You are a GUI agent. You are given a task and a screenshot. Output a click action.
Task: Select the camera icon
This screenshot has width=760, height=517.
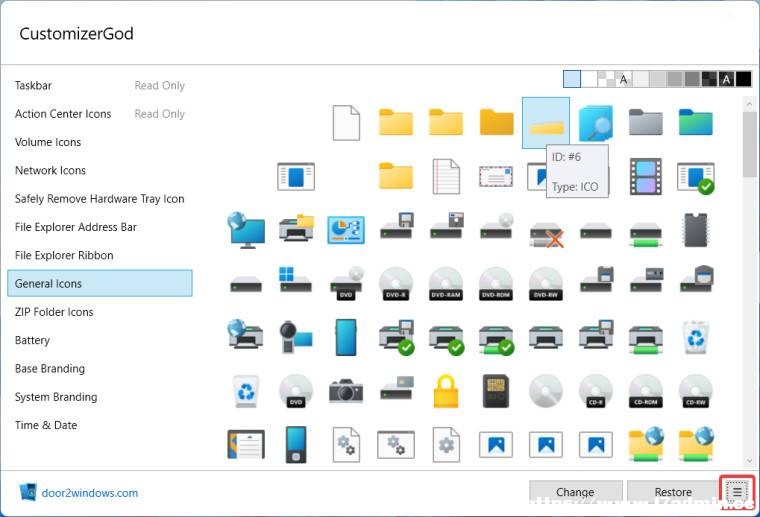[x=346, y=391]
